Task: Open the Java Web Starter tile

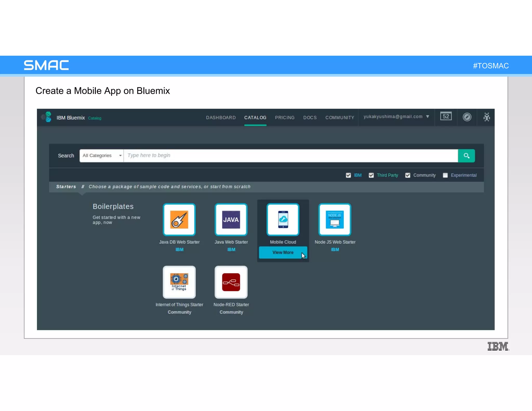Action: pyautogui.click(x=231, y=220)
